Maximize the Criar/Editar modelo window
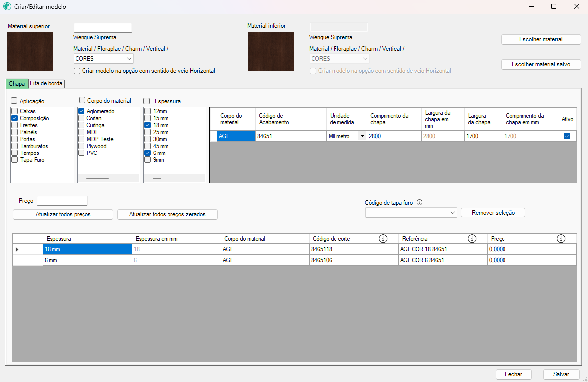The height and width of the screenshot is (382, 588). click(553, 7)
